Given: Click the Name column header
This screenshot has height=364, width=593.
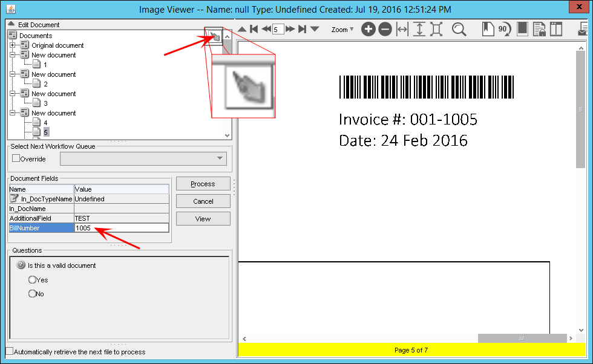Looking at the screenshot, I should pos(41,189).
